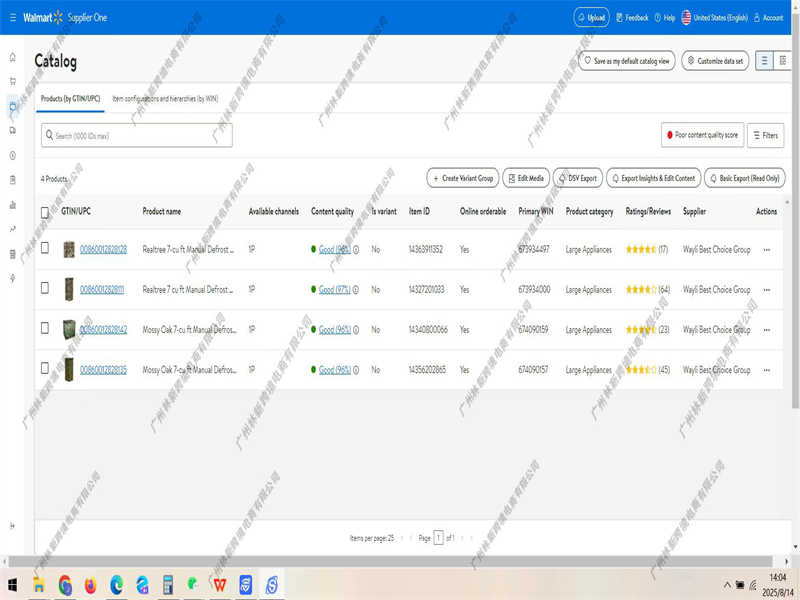Select checkbox for GTIN 00860012828142
The width and height of the screenshot is (800, 600).
pyautogui.click(x=45, y=328)
